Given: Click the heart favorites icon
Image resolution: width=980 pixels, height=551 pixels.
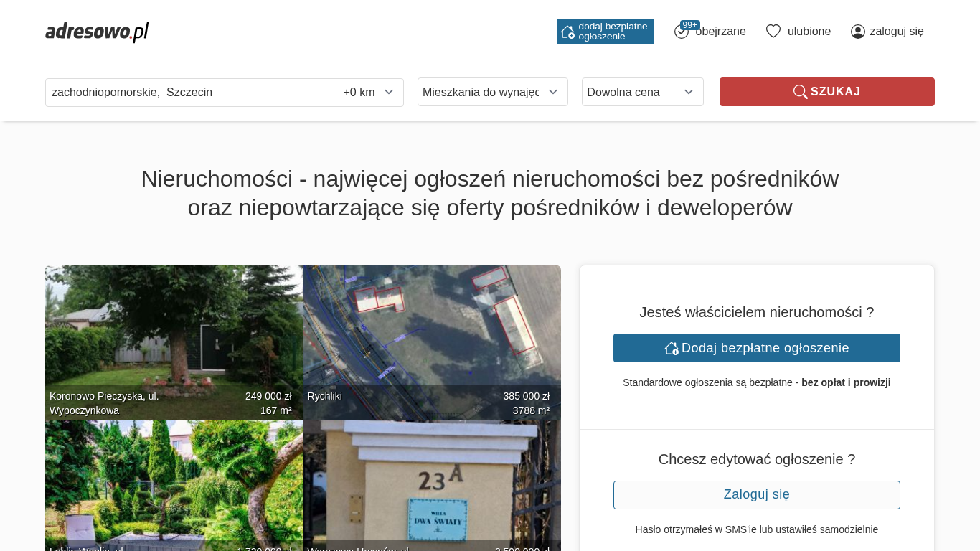Looking at the screenshot, I should point(773,32).
